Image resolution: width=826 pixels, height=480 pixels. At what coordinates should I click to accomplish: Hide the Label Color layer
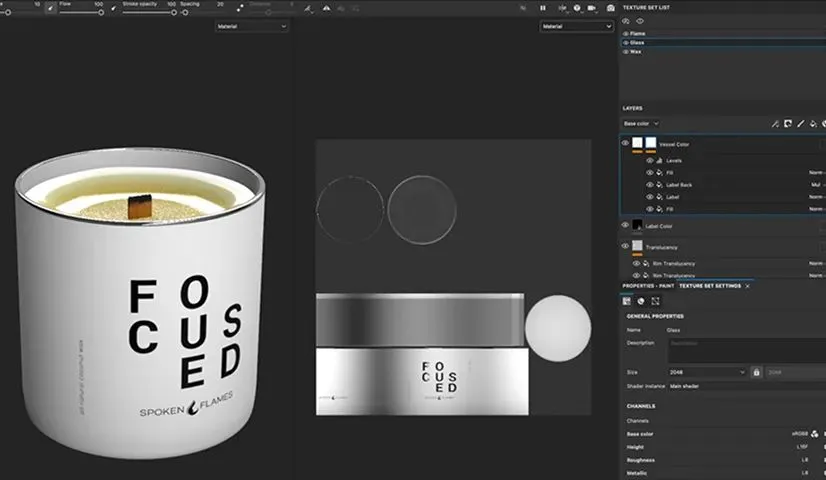point(625,225)
